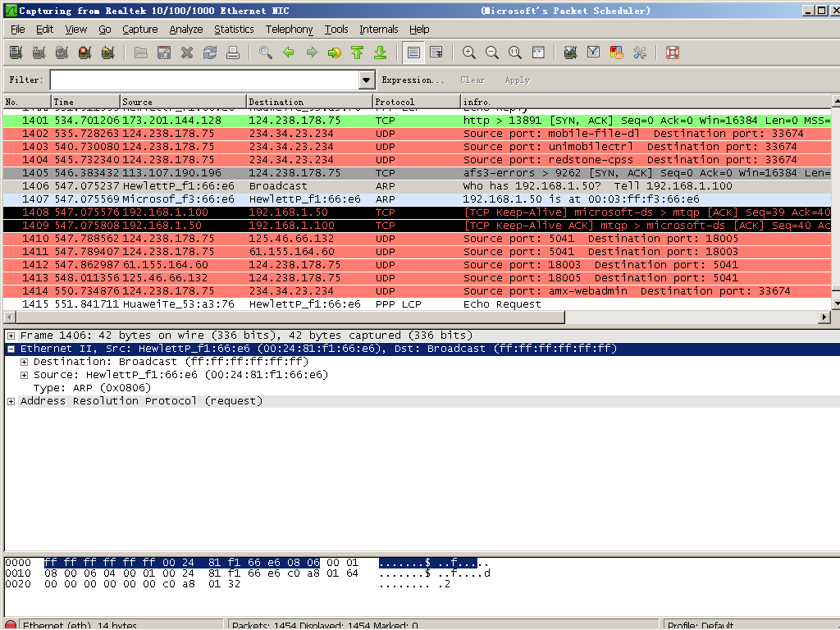The height and width of the screenshot is (630, 840).
Task: Jump to first packet icon
Action: [x=358, y=52]
